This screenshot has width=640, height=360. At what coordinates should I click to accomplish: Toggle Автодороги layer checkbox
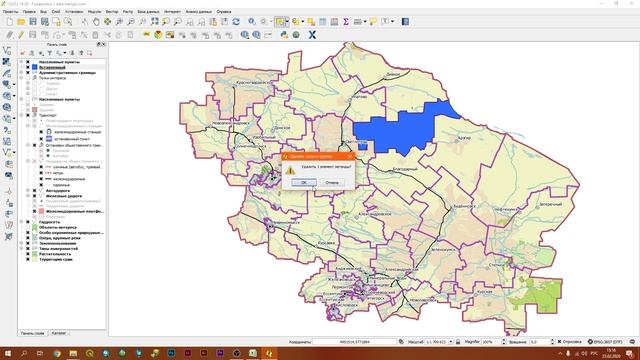coord(35,191)
